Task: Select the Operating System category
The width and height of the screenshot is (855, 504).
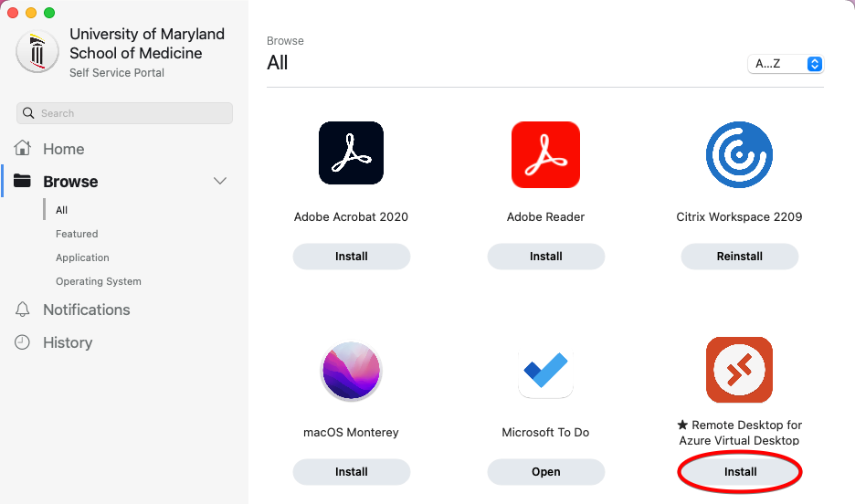Action: (x=99, y=281)
